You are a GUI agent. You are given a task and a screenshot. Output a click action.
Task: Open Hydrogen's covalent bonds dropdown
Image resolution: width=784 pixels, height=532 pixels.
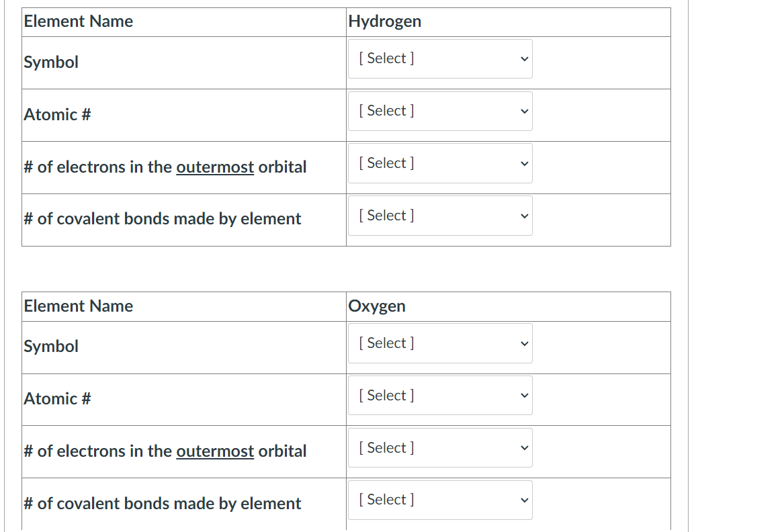click(440, 216)
